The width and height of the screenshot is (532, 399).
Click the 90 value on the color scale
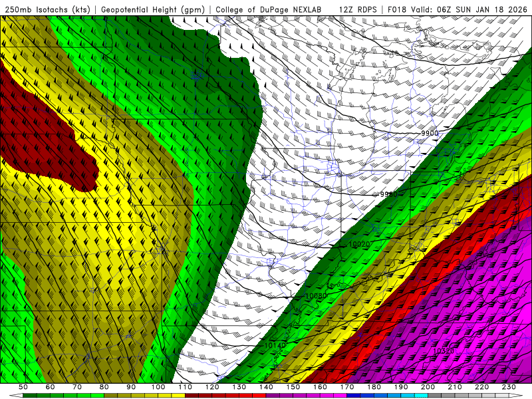tap(131, 387)
